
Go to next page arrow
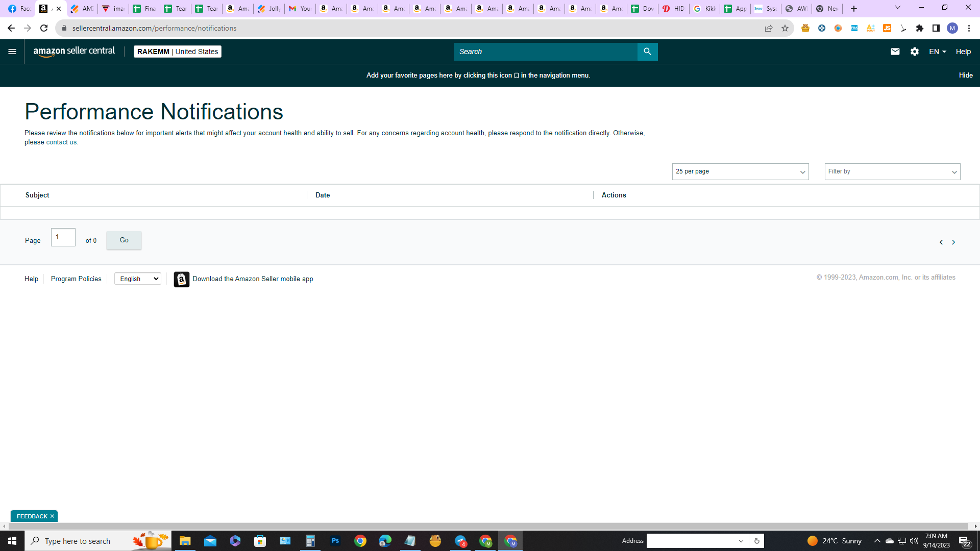953,242
